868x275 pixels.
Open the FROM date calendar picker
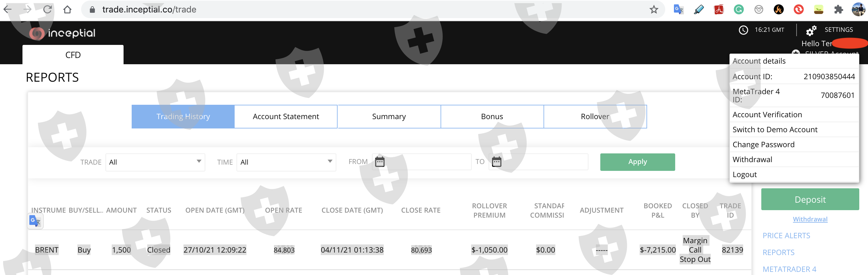click(x=380, y=162)
